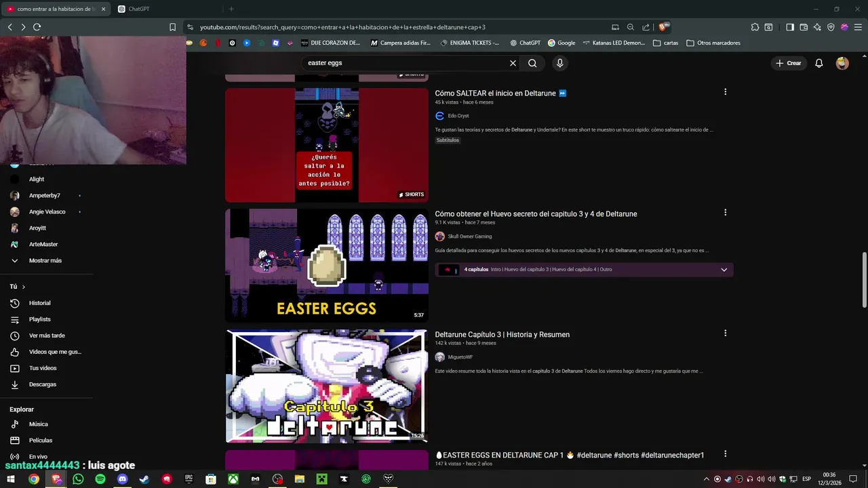Expand the Tú section chevron
Viewport: 868px width, 488px height.
point(23,287)
